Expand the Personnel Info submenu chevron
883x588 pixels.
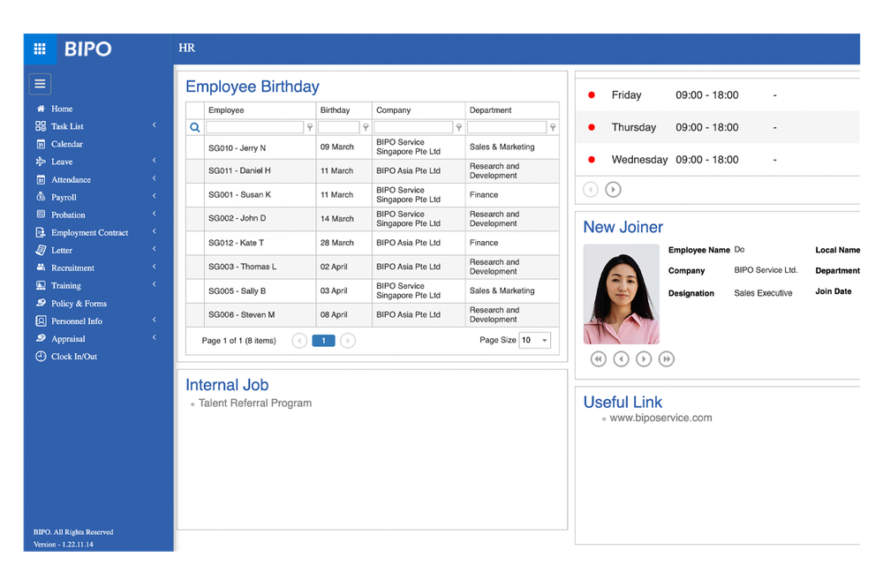tap(155, 320)
